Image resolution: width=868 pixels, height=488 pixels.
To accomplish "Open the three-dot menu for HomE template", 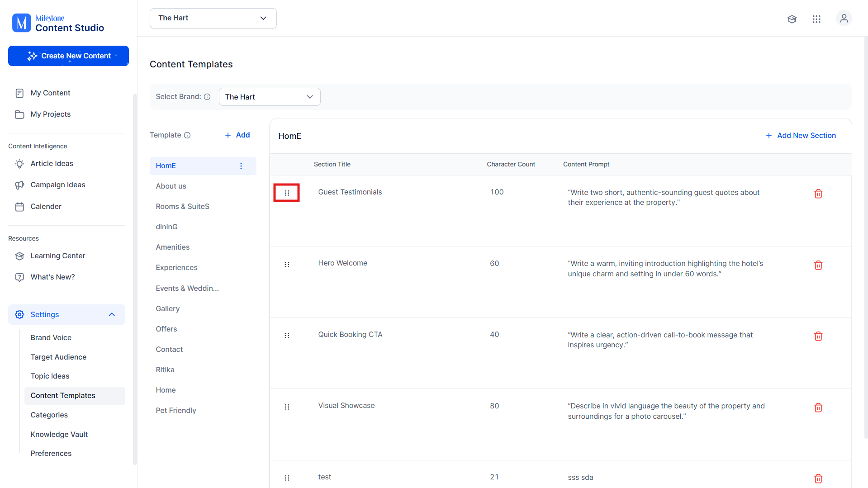I will 241,166.
